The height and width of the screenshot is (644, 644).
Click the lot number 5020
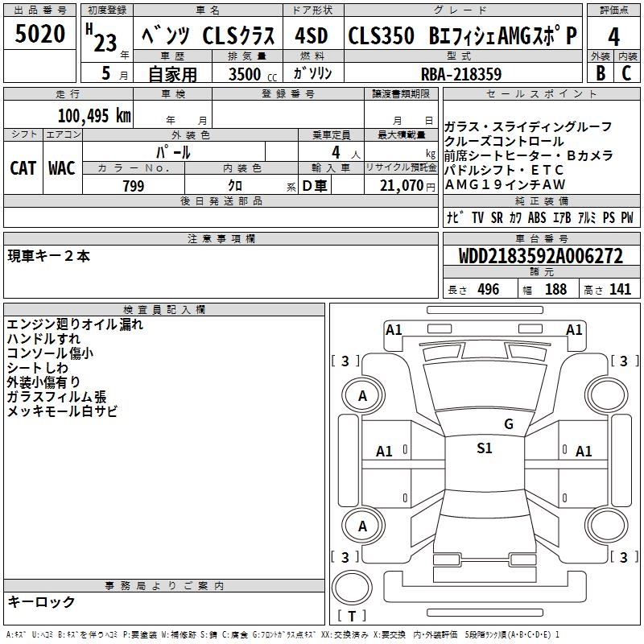tap(40, 35)
